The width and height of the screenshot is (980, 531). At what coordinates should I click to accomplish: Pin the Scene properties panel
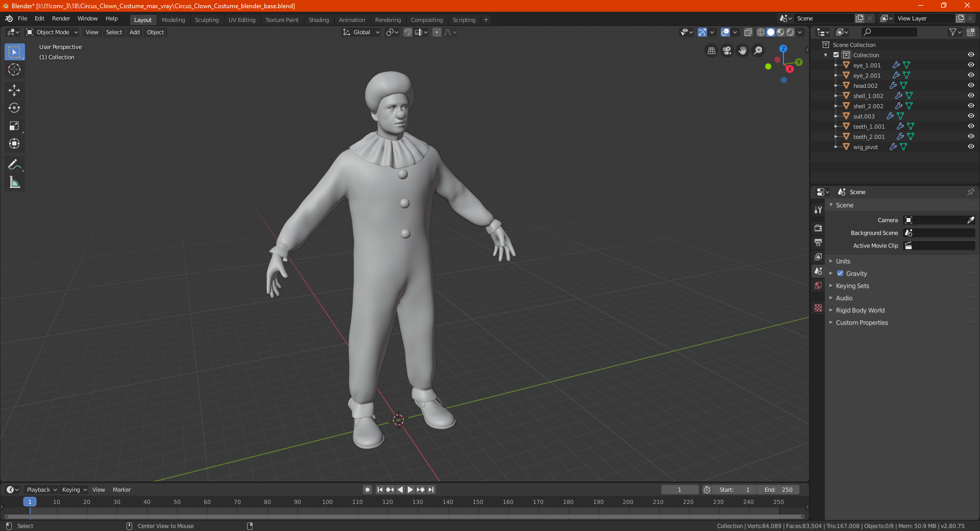pyautogui.click(x=970, y=192)
